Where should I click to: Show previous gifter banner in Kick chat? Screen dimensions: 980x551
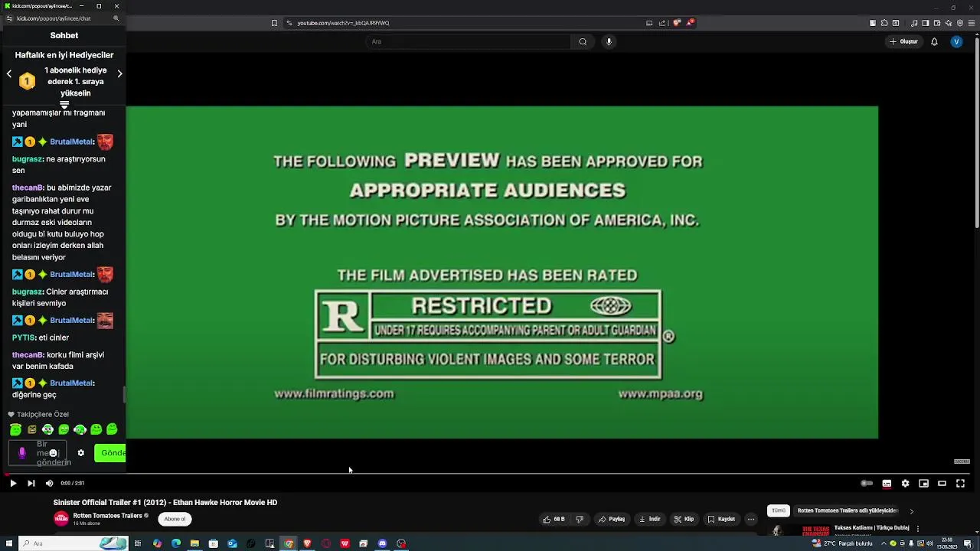pos(9,74)
